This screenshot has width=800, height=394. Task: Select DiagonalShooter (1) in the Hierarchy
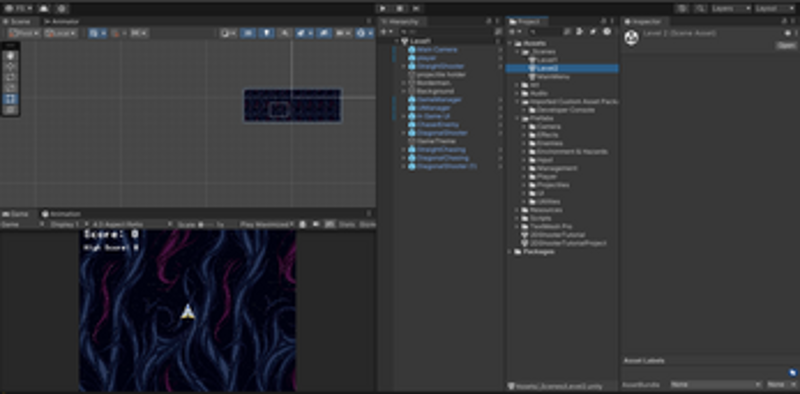(446, 166)
